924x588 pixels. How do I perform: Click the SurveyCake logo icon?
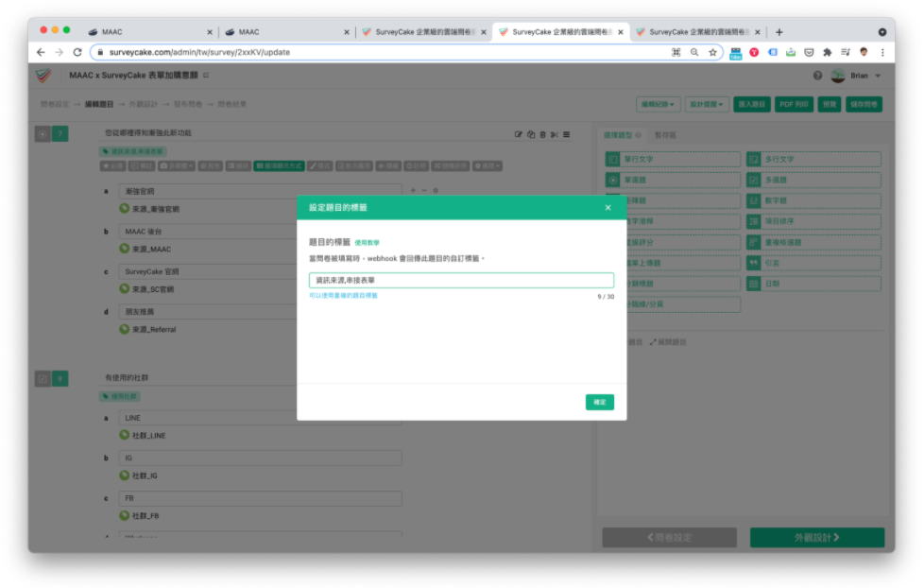point(43,76)
